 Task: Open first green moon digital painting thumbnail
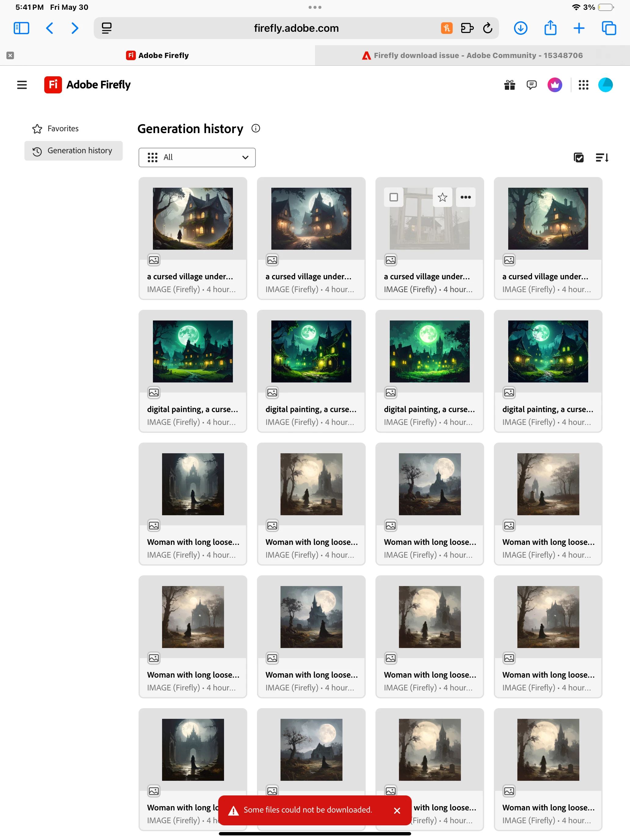193,351
